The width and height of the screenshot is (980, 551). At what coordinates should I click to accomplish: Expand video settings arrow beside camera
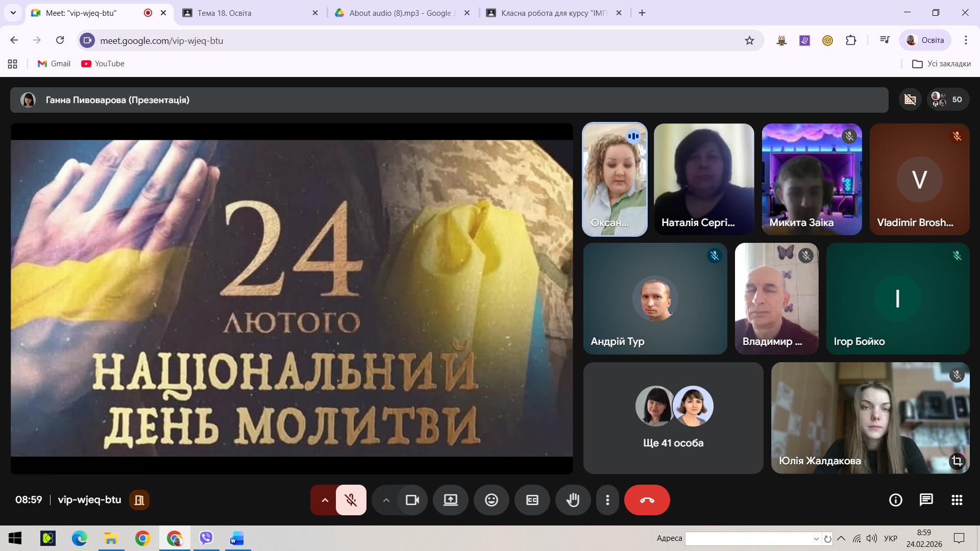point(386,500)
